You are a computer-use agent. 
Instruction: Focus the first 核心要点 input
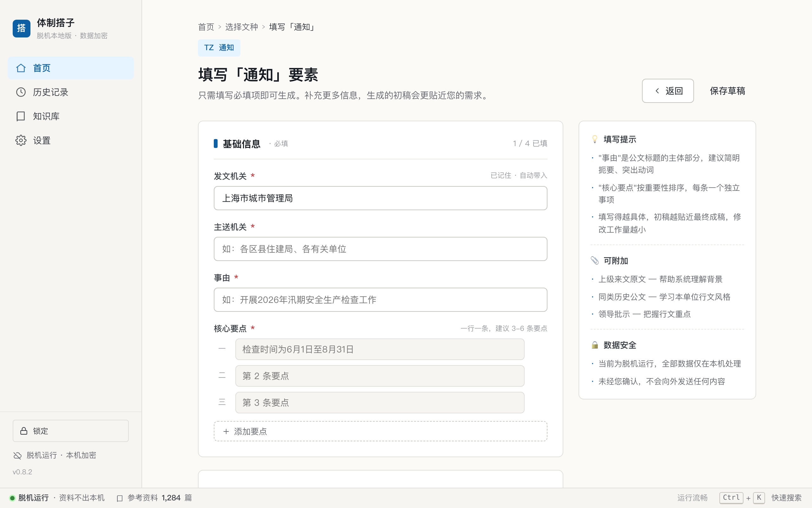tap(380, 350)
